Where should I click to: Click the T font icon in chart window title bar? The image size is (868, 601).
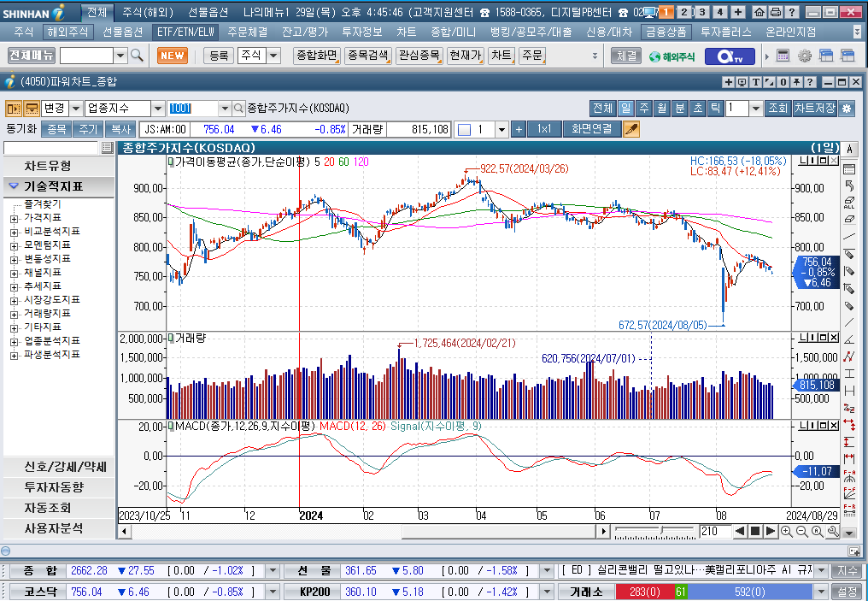pyautogui.click(x=755, y=82)
